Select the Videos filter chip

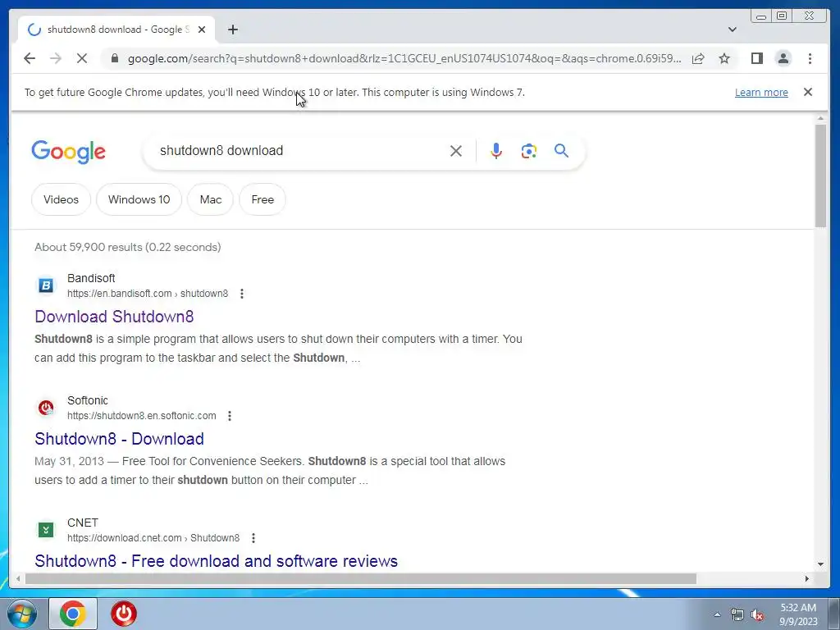(x=61, y=199)
